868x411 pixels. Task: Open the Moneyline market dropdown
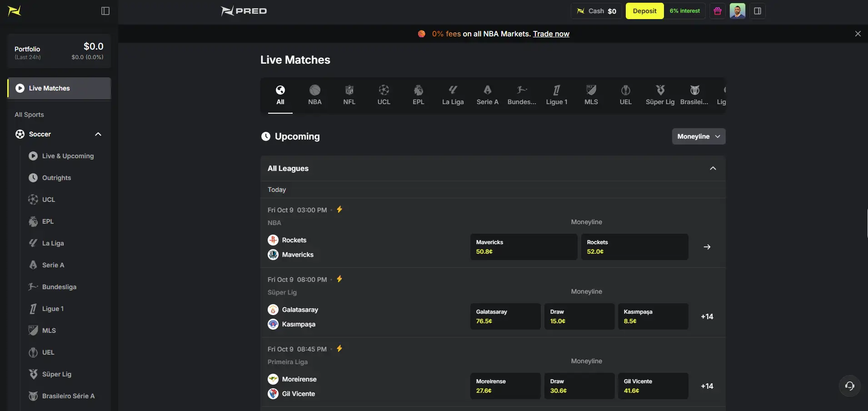pos(698,136)
